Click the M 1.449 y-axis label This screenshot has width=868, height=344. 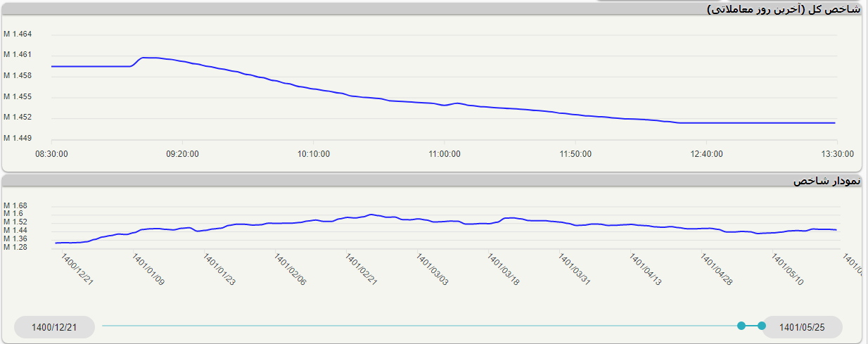(18, 138)
